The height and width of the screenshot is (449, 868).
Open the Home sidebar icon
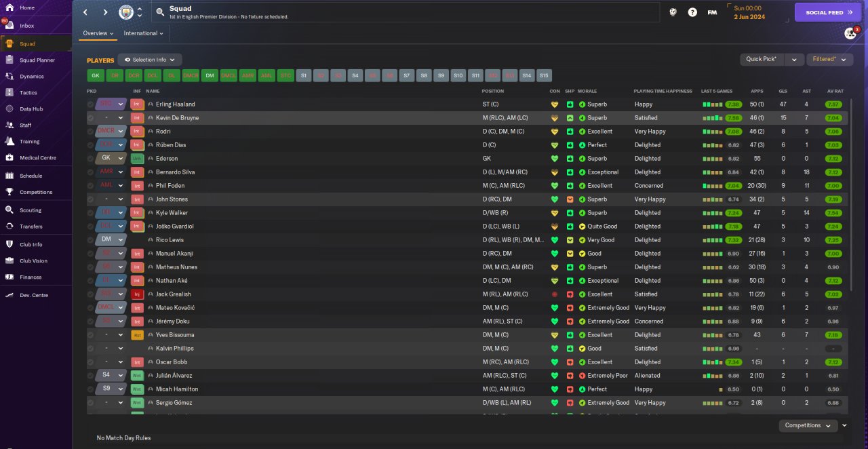[9, 7]
